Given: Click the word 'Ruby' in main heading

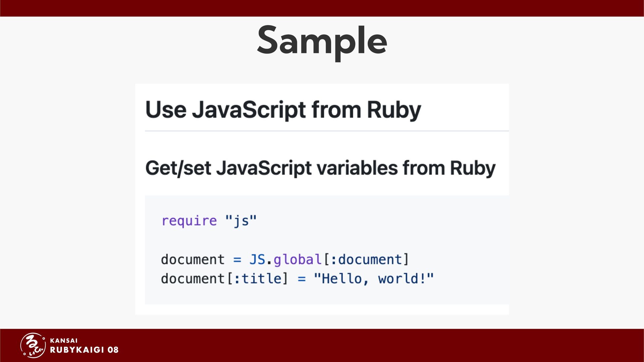Looking at the screenshot, I should [394, 110].
